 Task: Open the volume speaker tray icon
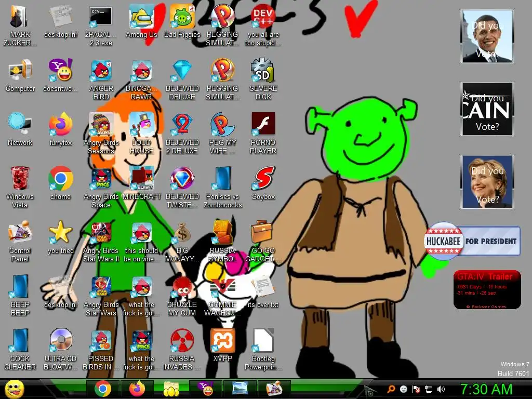(441, 389)
